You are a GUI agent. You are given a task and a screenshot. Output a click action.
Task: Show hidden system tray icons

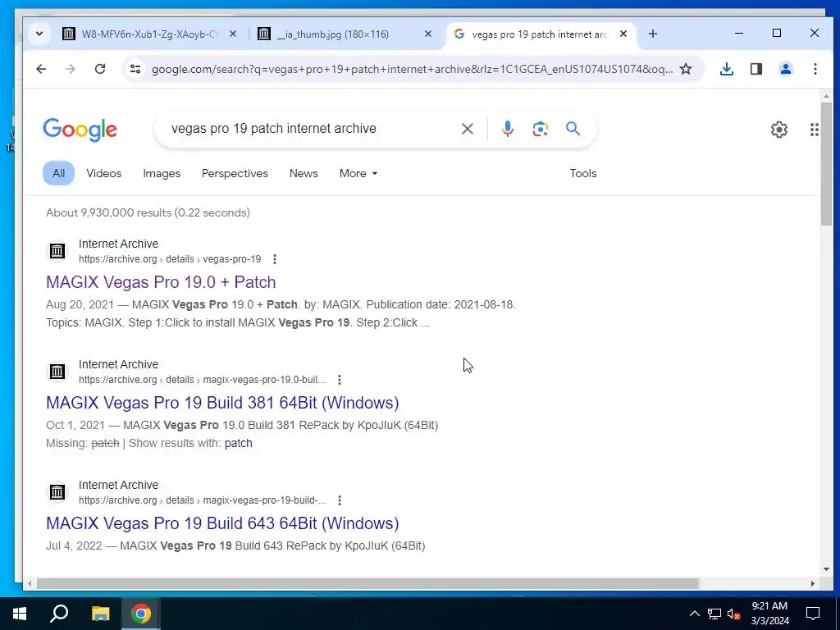coord(694,614)
